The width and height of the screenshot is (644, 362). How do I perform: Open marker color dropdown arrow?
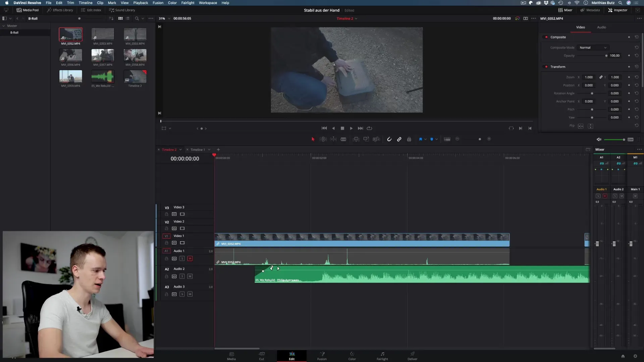coord(436,139)
